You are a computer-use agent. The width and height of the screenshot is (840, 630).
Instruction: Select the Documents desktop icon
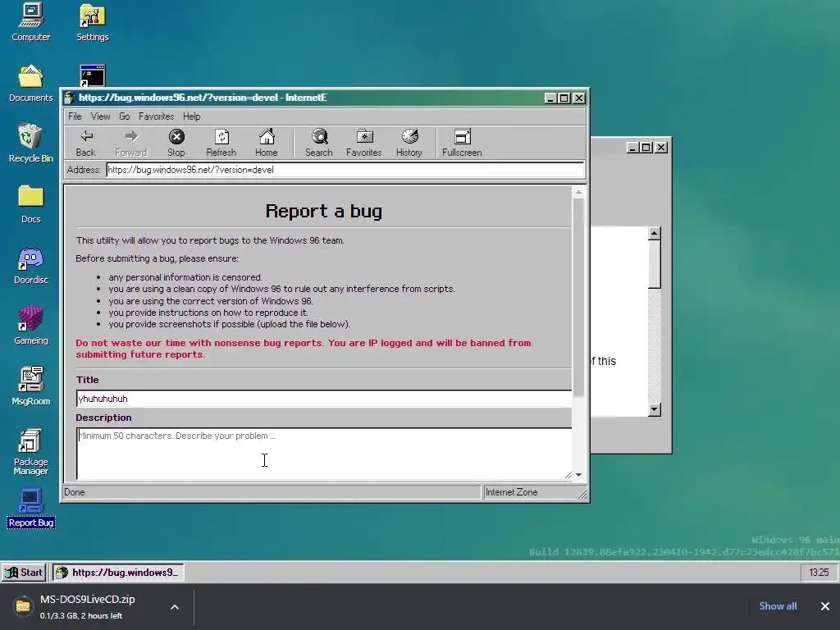tap(31, 83)
